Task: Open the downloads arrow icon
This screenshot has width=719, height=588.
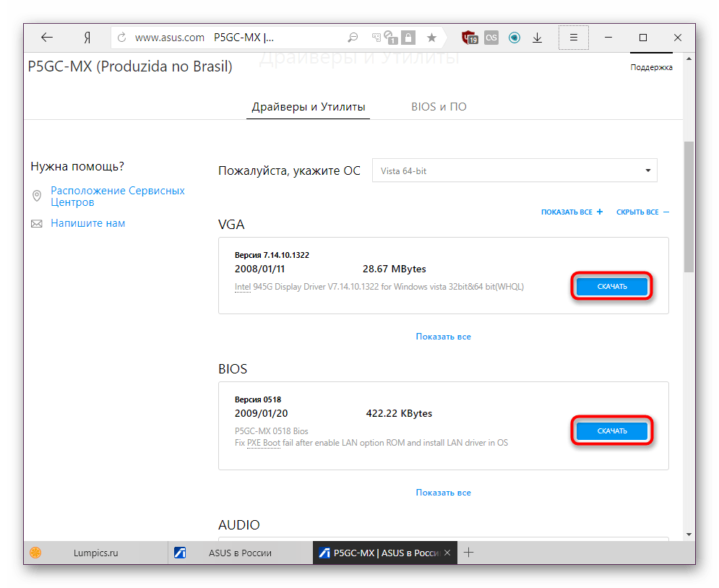Action: click(x=538, y=38)
